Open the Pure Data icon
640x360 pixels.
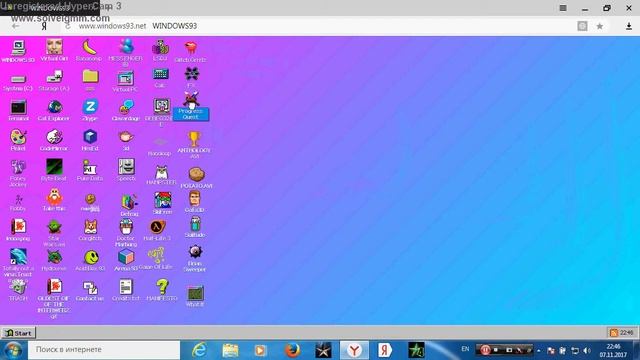click(x=90, y=167)
